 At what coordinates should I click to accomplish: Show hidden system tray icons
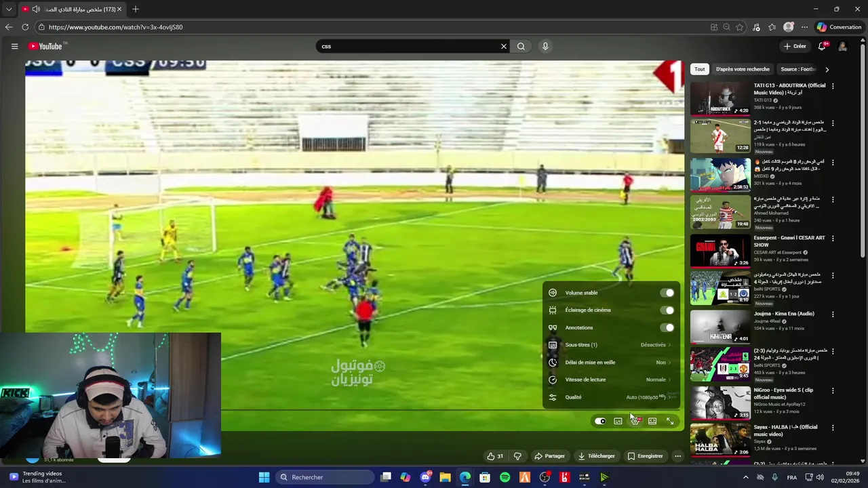[x=746, y=477]
